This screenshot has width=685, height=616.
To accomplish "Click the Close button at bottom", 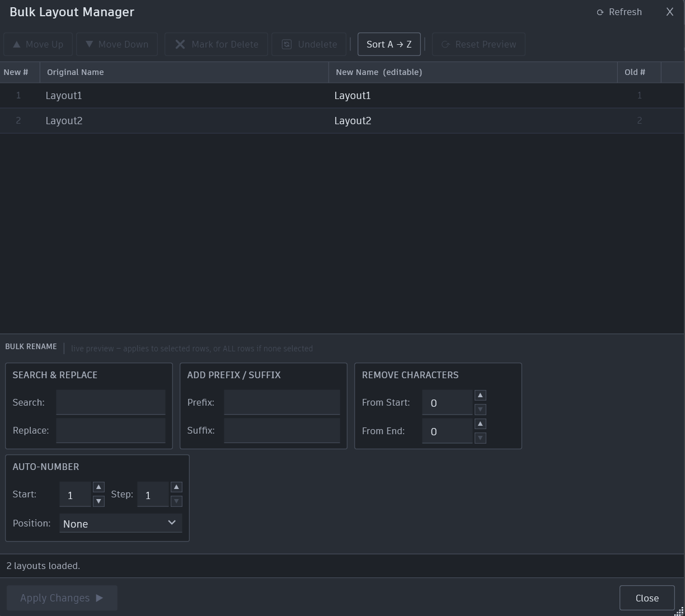I will tap(647, 598).
